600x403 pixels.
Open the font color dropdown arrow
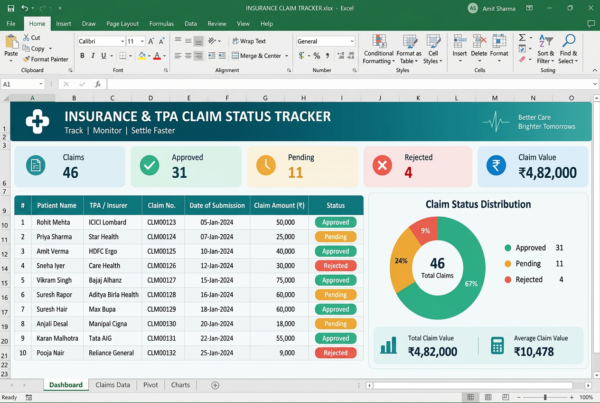[x=165, y=56]
